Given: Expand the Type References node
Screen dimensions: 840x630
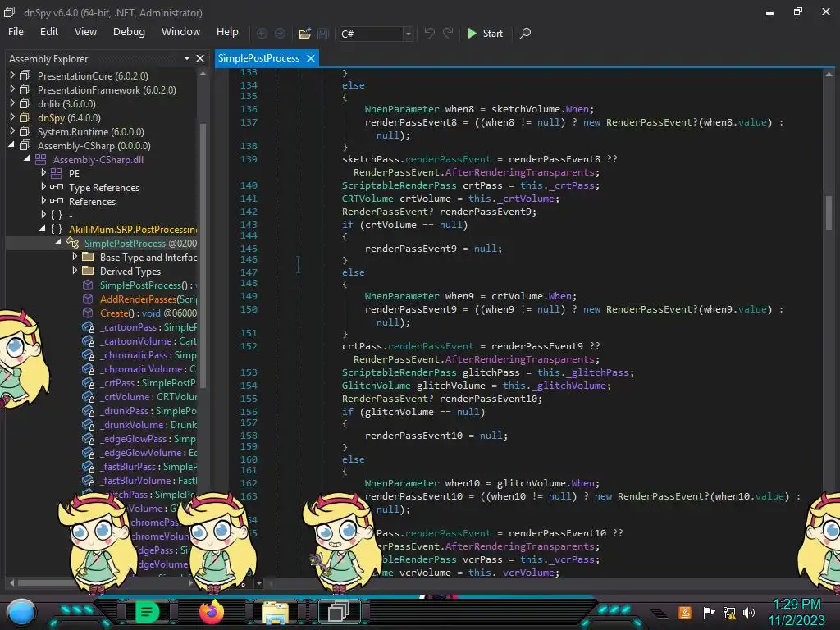Looking at the screenshot, I should pyautogui.click(x=43, y=187).
